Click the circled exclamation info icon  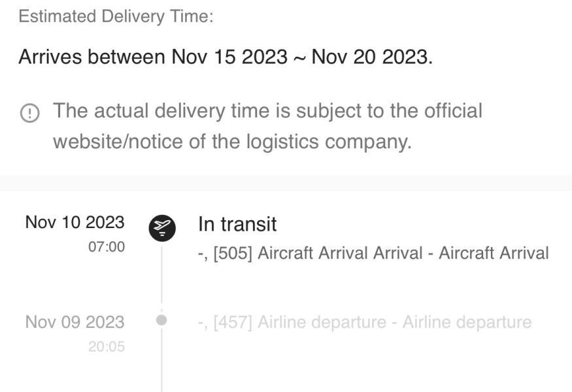pyautogui.click(x=29, y=114)
